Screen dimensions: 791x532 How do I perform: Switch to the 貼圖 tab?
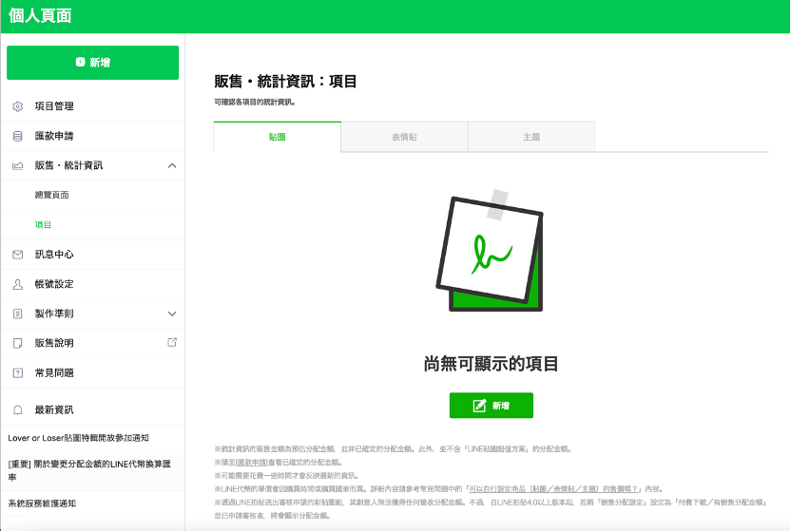(x=278, y=137)
